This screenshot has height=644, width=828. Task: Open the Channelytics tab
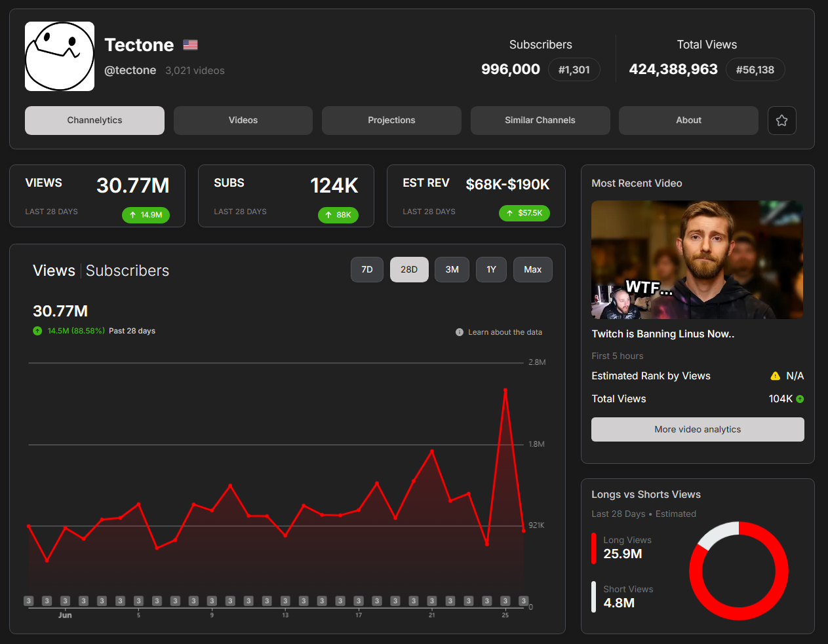94,121
